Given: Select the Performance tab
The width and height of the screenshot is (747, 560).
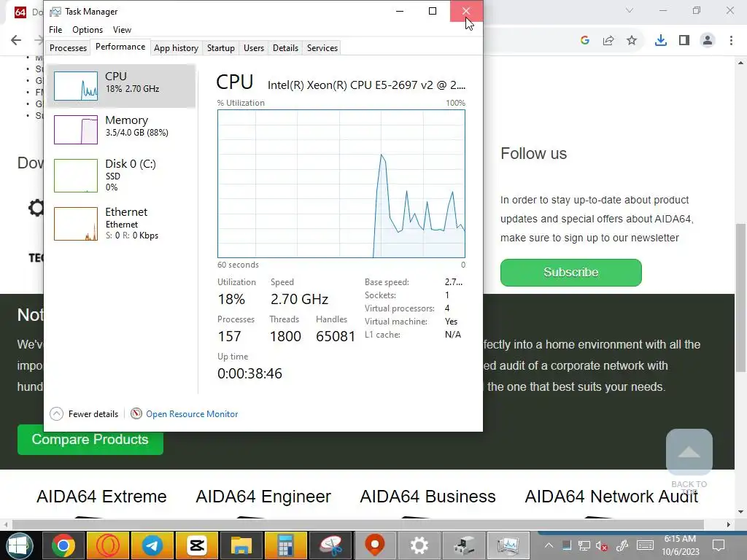Looking at the screenshot, I should 120,47.
